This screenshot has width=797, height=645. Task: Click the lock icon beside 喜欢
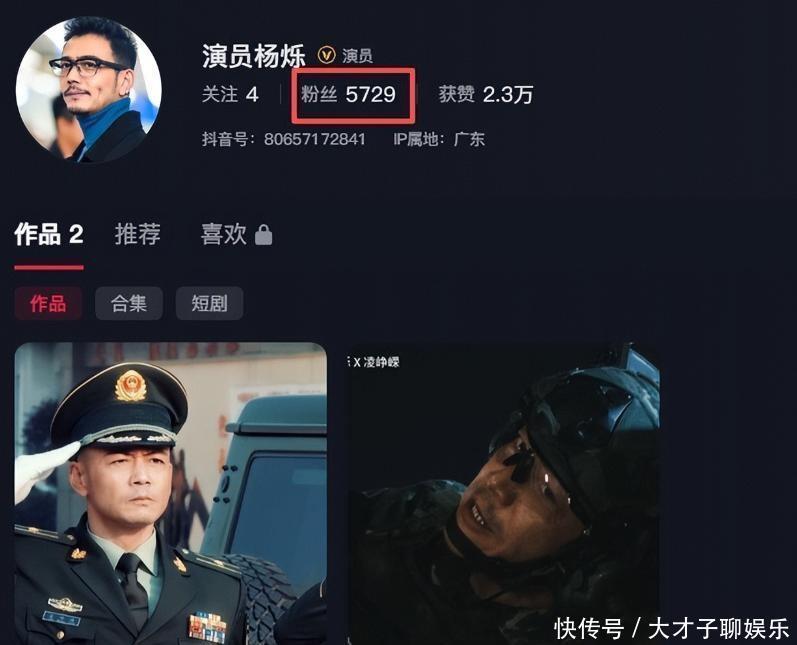[263, 235]
